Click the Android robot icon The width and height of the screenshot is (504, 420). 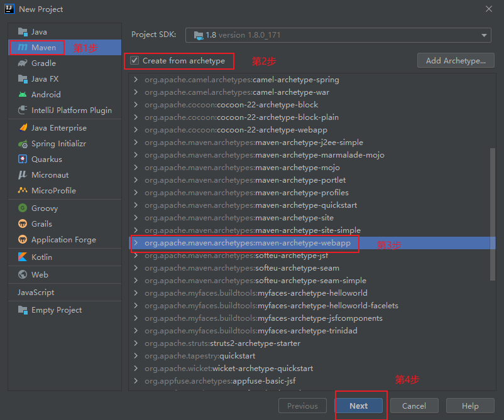[x=23, y=94]
